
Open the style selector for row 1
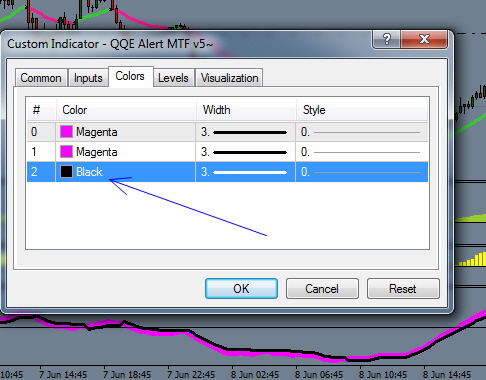(362, 152)
